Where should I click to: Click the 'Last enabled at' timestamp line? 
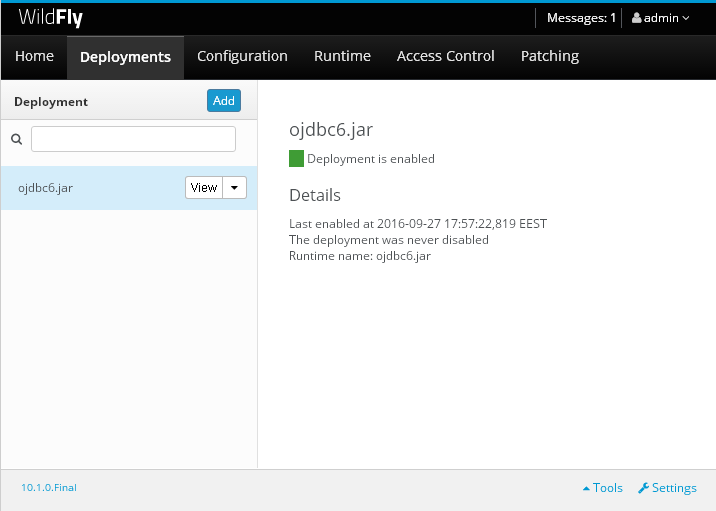[x=418, y=224]
